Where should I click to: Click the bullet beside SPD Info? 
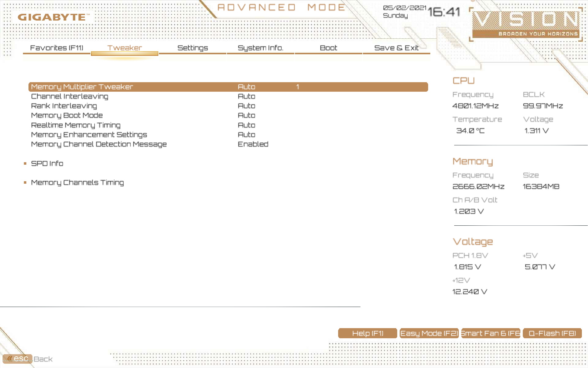(x=25, y=163)
